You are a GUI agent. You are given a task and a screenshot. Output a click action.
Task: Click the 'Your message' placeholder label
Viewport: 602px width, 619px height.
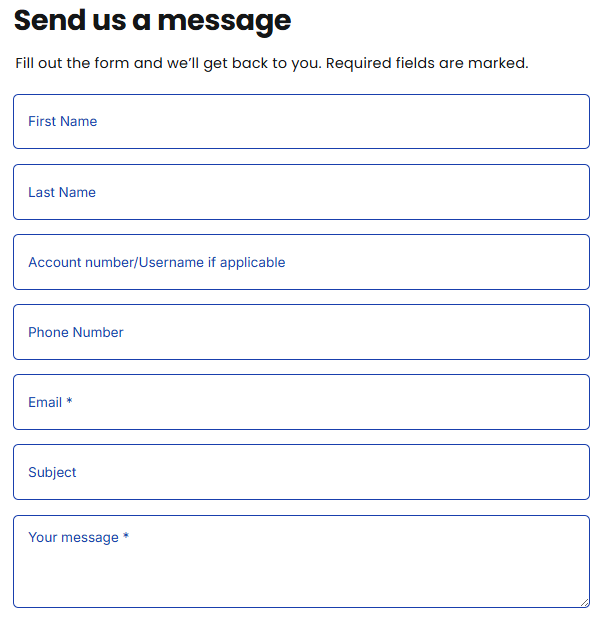(73, 537)
